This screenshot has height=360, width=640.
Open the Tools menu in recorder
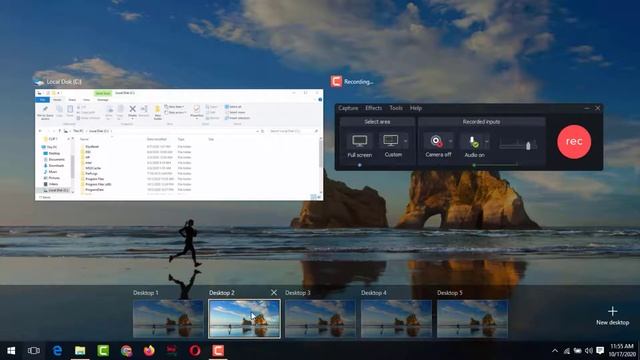point(396,108)
